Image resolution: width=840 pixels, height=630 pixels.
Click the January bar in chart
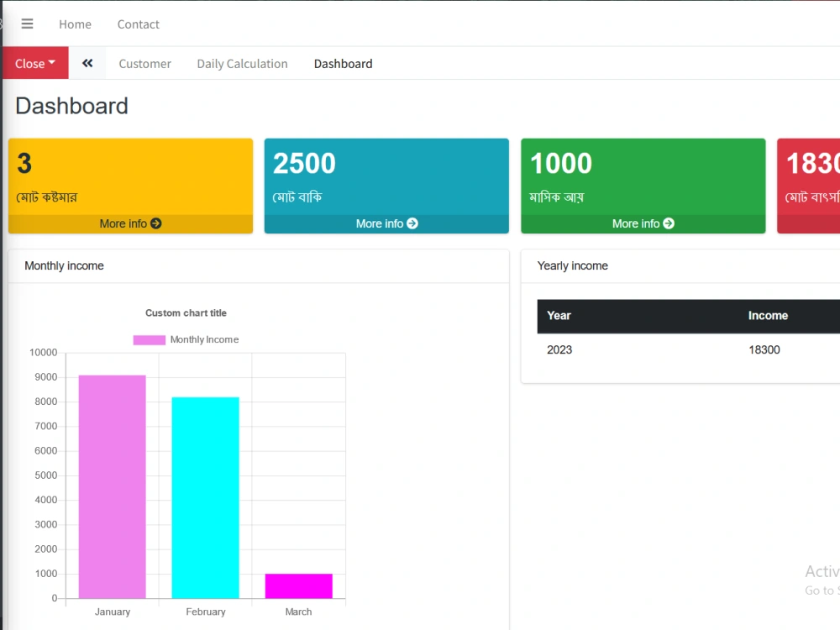tap(113, 486)
